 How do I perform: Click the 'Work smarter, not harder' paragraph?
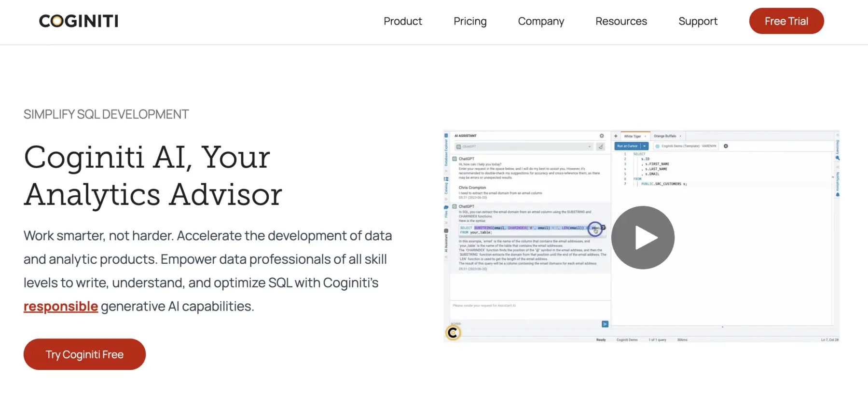coord(208,271)
